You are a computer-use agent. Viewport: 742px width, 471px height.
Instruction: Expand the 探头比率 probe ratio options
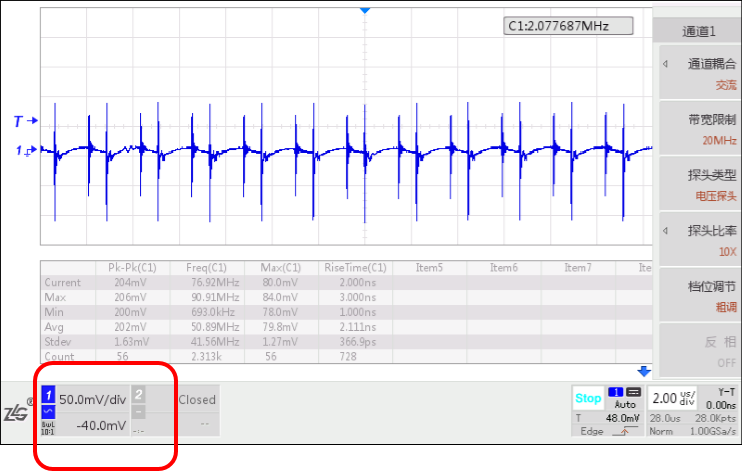(697, 240)
